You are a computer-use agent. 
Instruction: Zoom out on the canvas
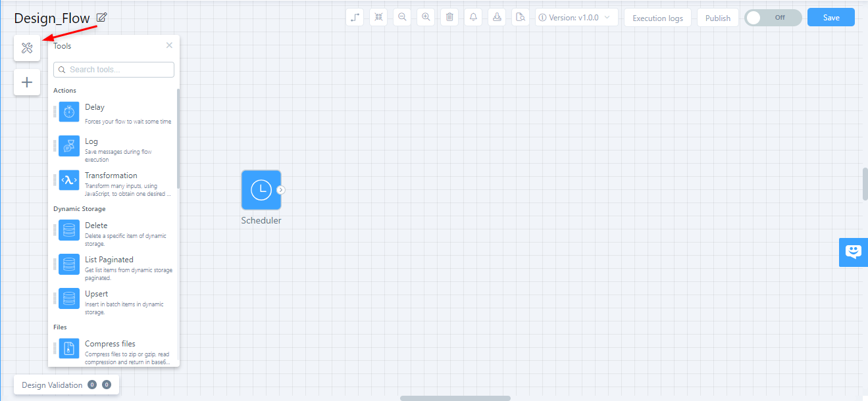click(x=401, y=16)
